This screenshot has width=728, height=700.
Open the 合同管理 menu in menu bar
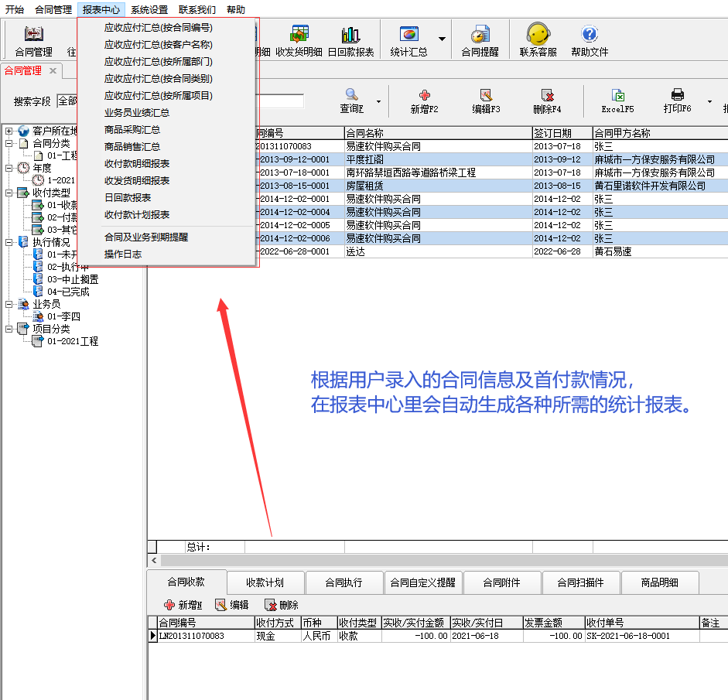point(53,9)
